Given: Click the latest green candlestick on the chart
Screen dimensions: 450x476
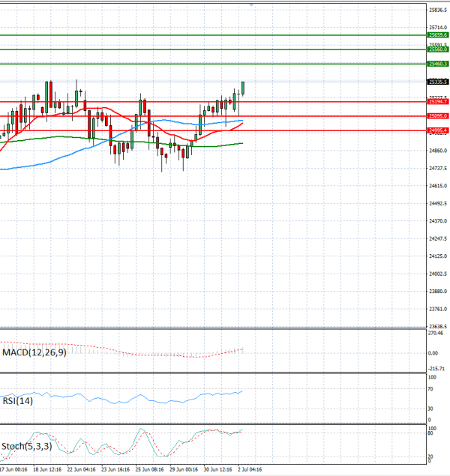Looking at the screenshot, I should pyautogui.click(x=243, y=88).
